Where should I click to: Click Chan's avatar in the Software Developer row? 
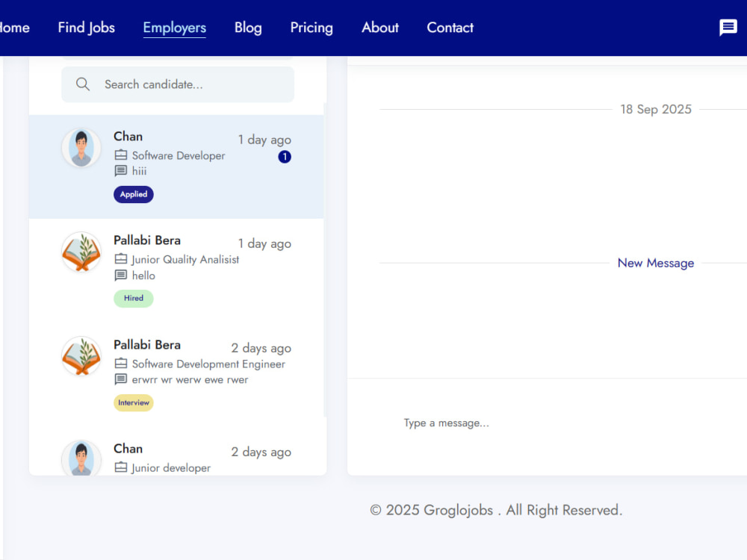[x=81, y=148]
